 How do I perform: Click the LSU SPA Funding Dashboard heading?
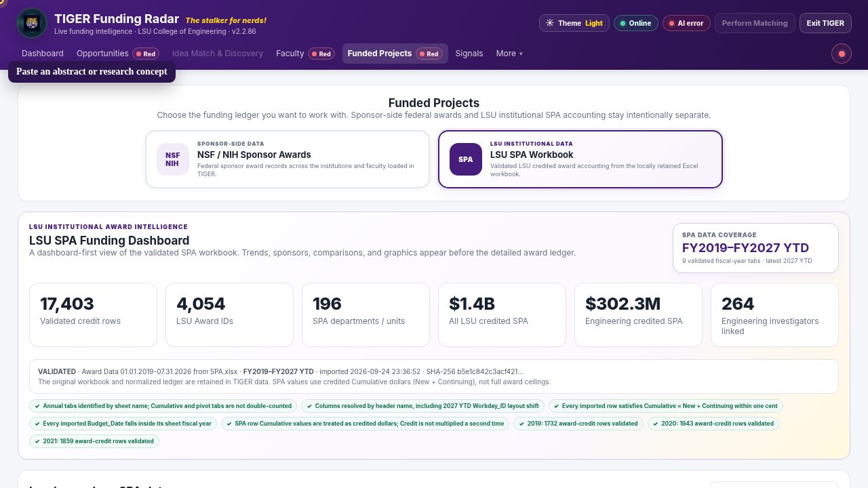(x=109, y=241)
